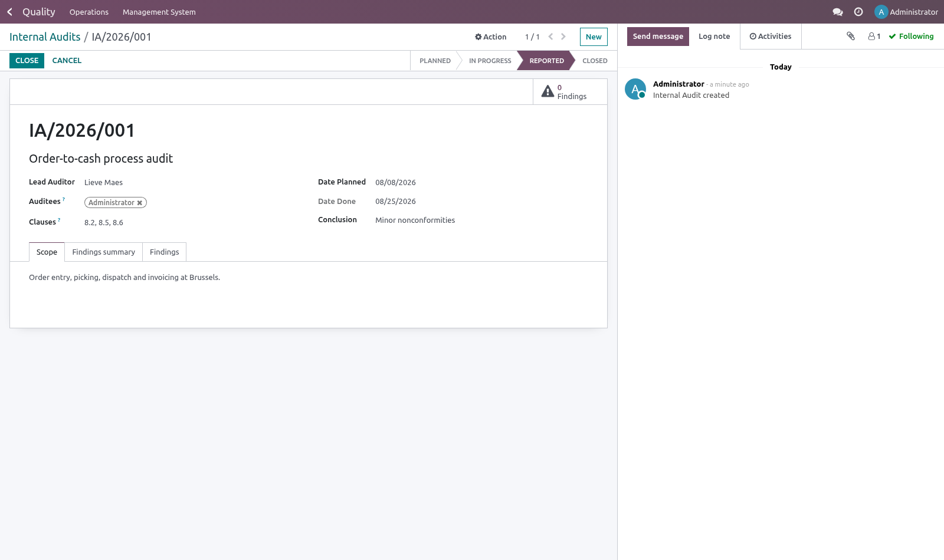Click the paperclip attachments icon
The image size is (944, 560).
(x=851, y=36)
